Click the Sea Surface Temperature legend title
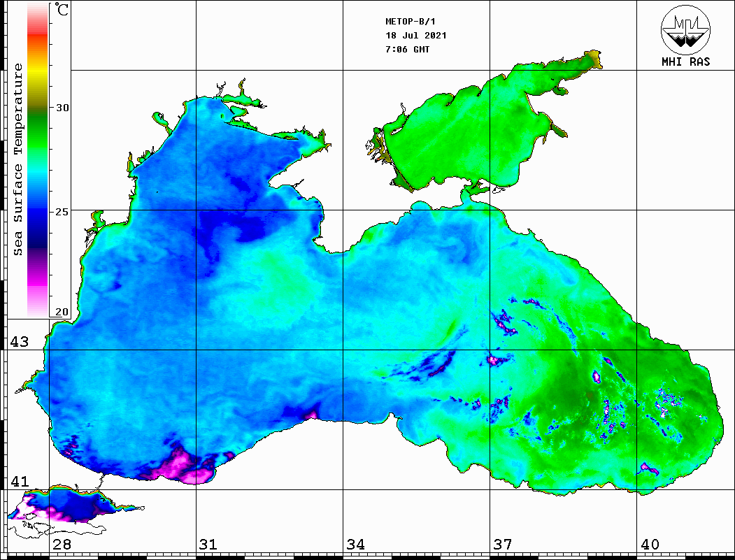 pos(17,159)
